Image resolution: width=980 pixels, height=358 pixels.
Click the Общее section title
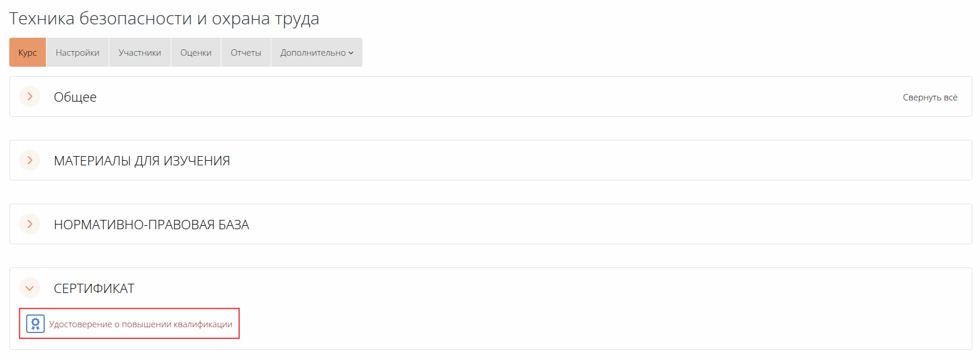[x=75, y=97]
